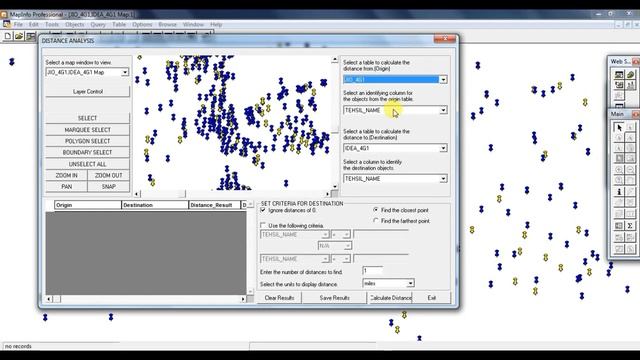Open the Tools menu

point(52,24)
